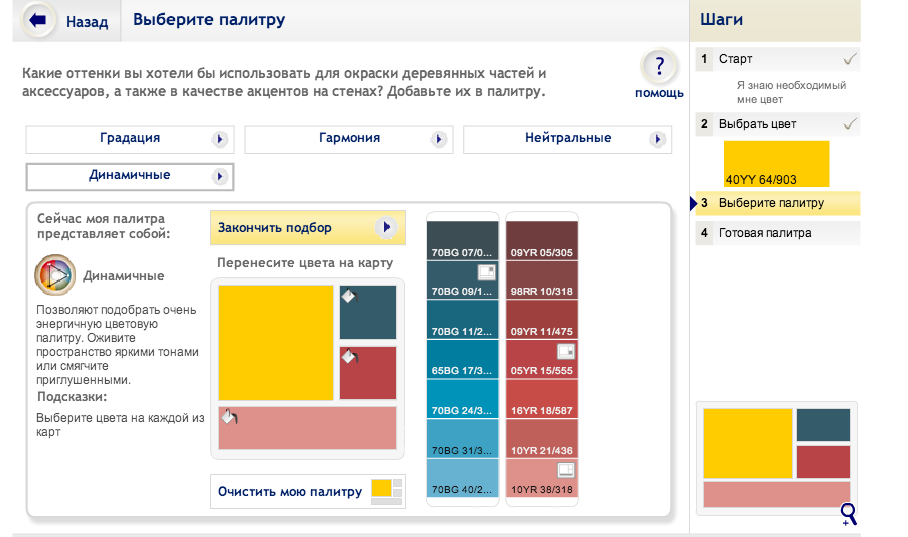Click palette marker icon on swatch 10YR 38/318
Image resolution: width=908 pixels, height=537 pixels.
coord(565,469)
